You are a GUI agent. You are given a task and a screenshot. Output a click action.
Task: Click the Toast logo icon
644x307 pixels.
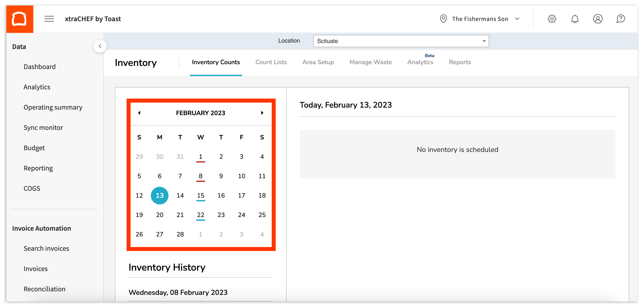(19, 19)
